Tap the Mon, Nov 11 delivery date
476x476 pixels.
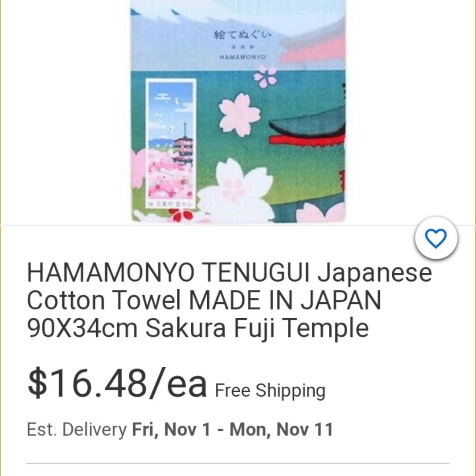click(x=281, y=429)
